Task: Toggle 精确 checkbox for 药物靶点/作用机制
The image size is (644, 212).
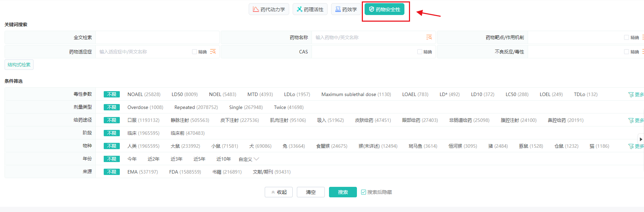Action: (x=627, y=37)
